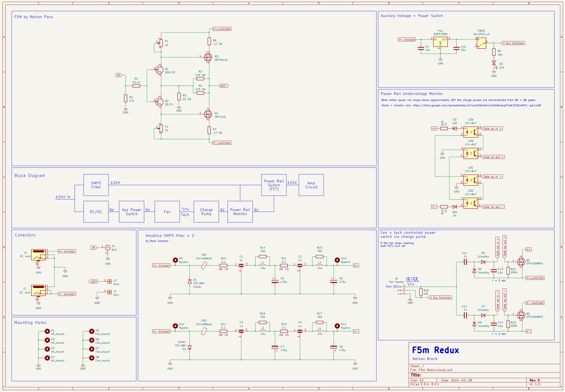Screen dimensions: 565x392
Task: Click the J5 RCA connector symbol
Action: click(x=108, y=247)
